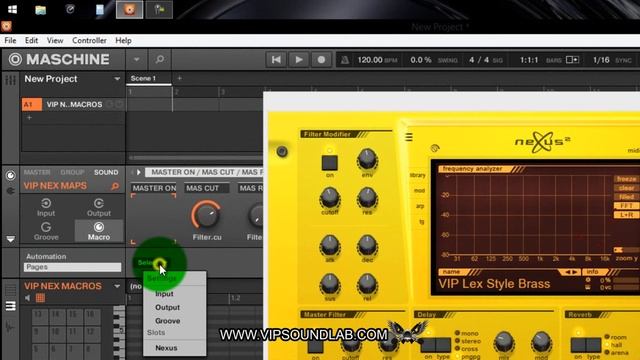Click the 4 / 4 time signature
The width and height of the screenshot is (640, 360).
click(x=479, y=60)
